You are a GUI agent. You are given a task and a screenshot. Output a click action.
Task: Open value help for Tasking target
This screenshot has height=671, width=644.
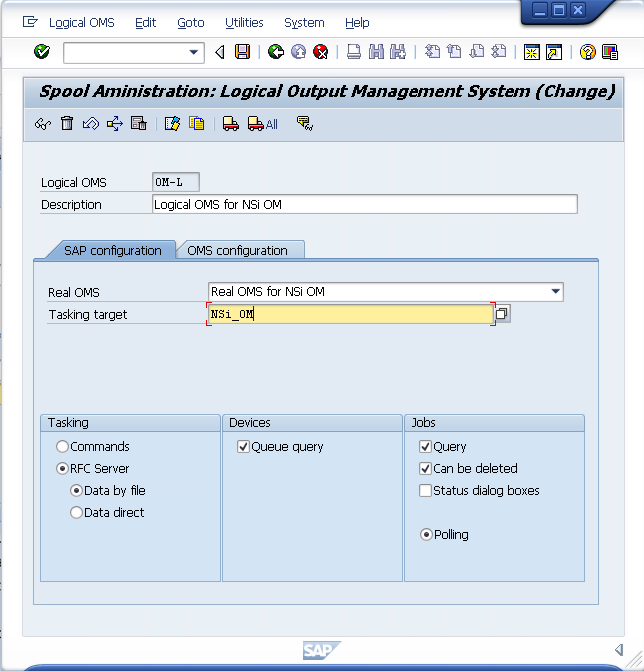click(502, 314)
